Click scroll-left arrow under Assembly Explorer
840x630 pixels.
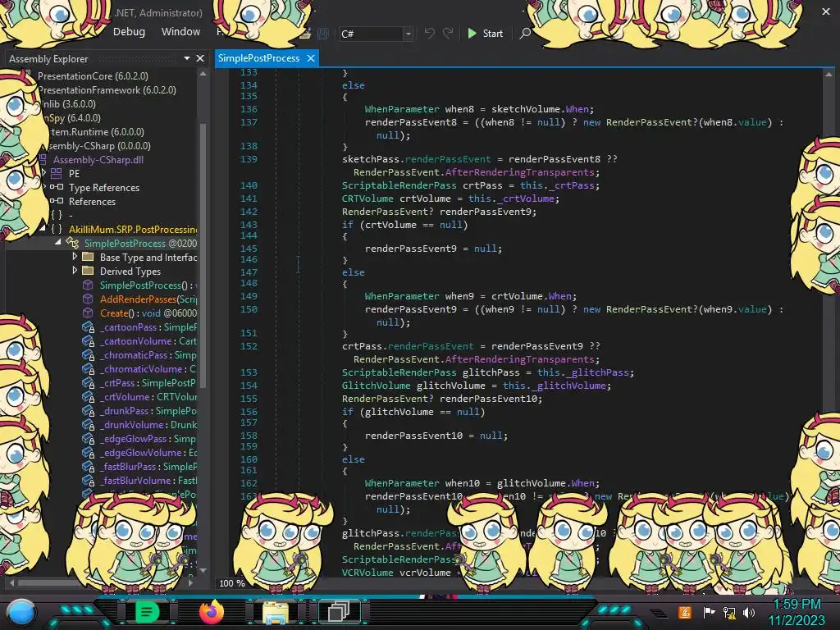(11, 582)
